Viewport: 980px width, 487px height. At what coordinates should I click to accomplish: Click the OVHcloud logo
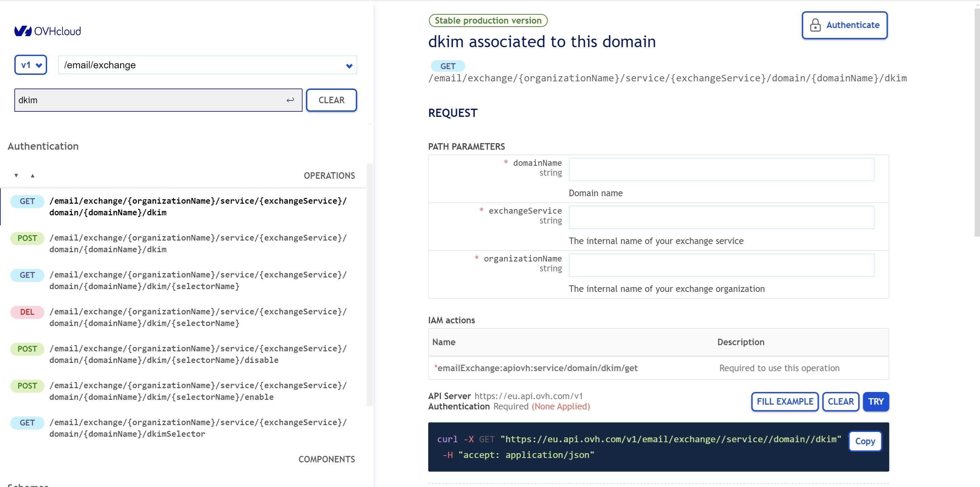47,31
